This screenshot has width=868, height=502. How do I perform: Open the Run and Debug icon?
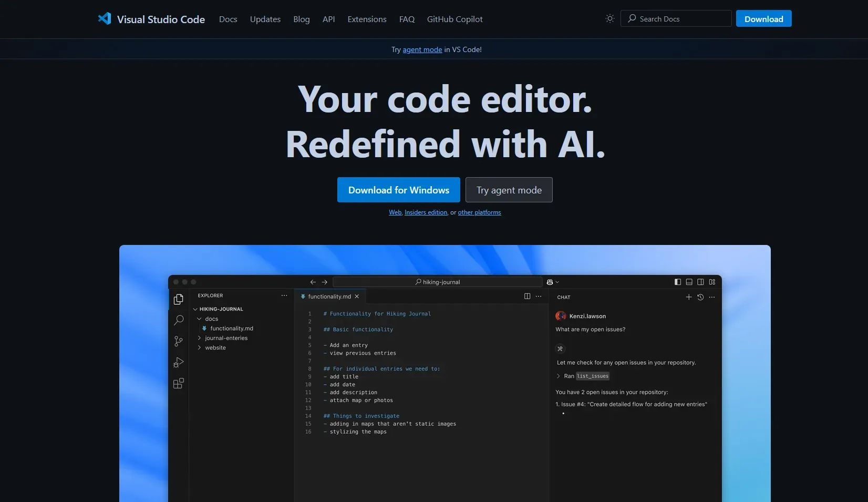tap(179, 362)
